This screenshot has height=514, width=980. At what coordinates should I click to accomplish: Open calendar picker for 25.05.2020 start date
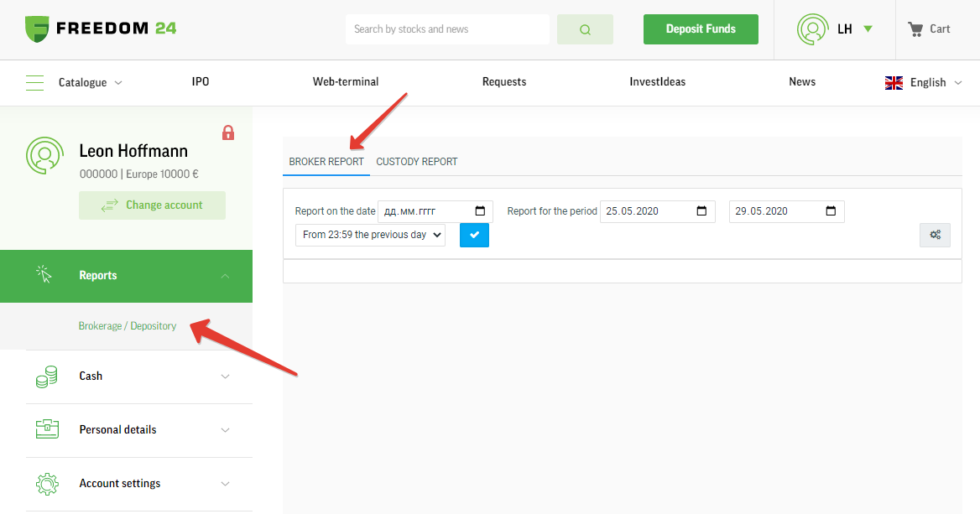pos(702,211)
